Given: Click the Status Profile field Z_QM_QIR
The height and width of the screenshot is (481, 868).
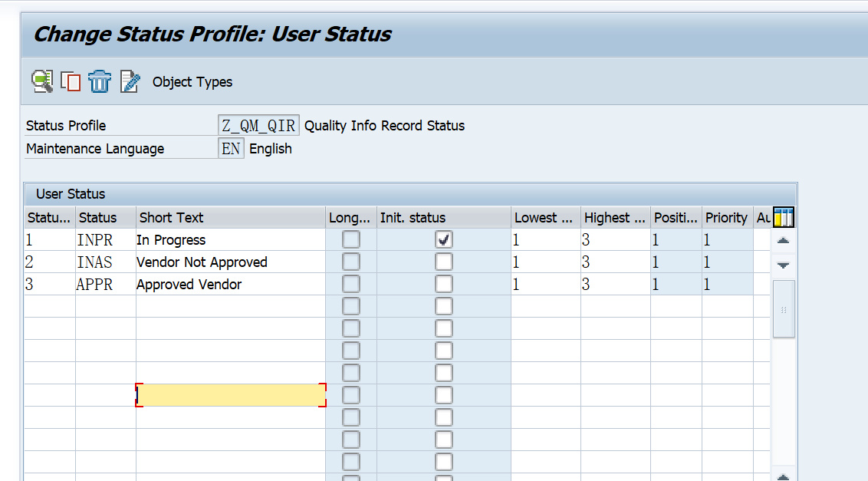Looking at the screenshot, I should (258, 125).
